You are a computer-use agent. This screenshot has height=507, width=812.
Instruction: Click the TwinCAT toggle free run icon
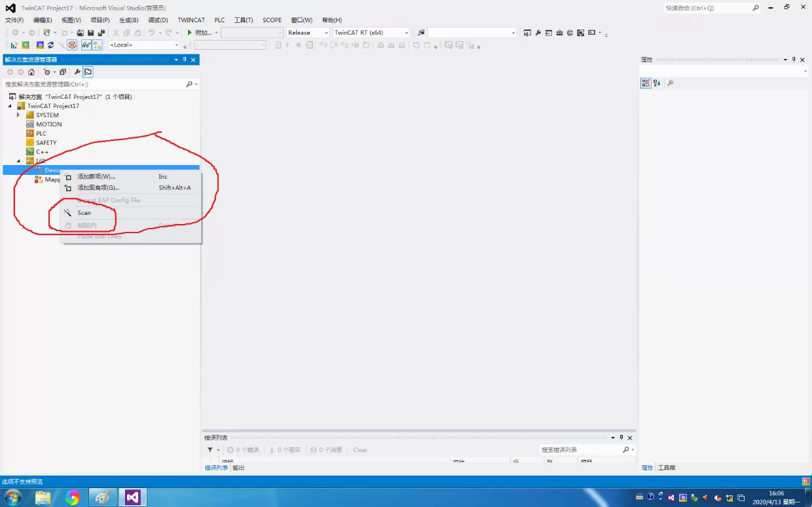[x=72, y=45]
